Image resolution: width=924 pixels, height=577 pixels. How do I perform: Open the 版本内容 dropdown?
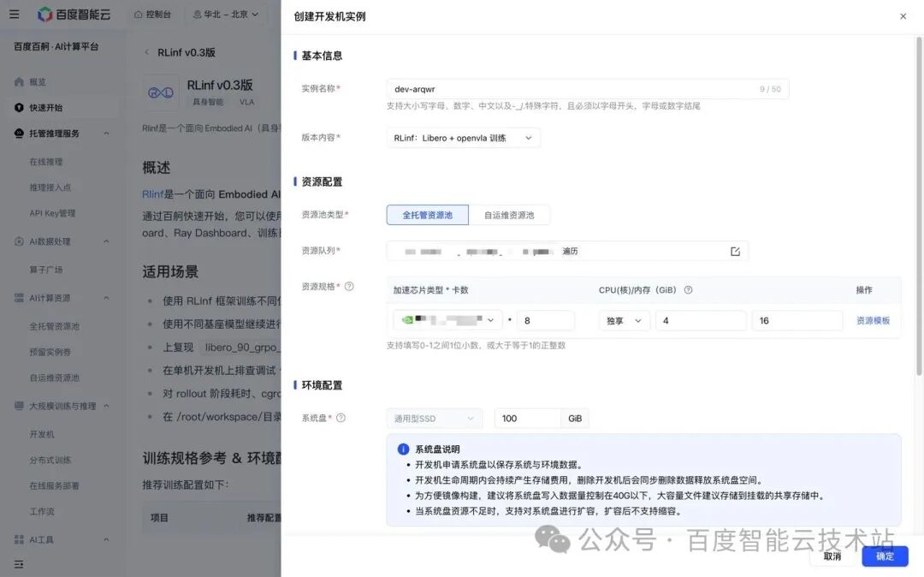pyautogui.click(x=463, y=138)
